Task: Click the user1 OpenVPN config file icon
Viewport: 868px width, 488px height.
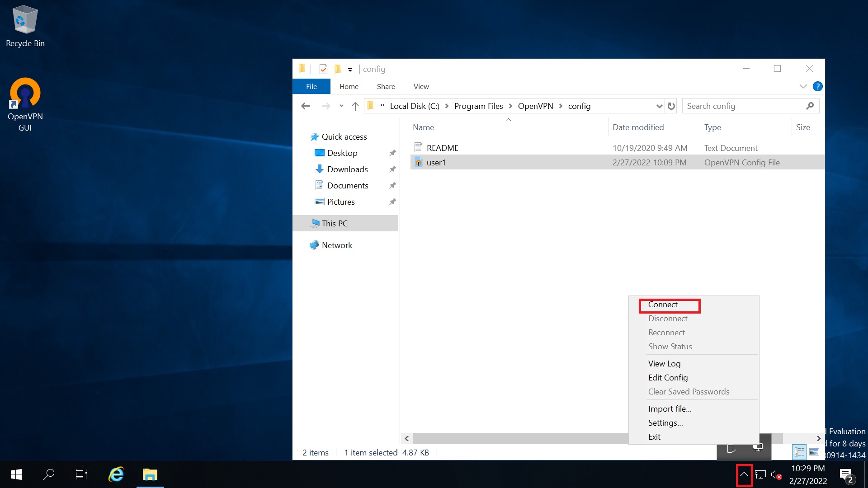Action: [x=419, y=162]
